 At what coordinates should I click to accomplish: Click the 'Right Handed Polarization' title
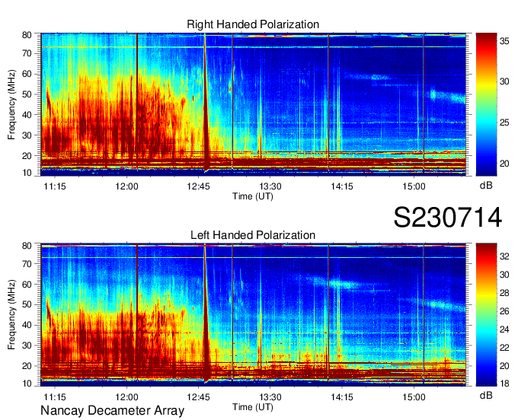253,24
